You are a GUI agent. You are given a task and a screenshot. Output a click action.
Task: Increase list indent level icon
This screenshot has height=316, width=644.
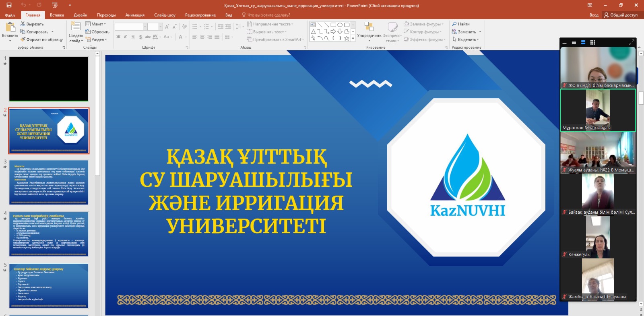tap(228, 27)
